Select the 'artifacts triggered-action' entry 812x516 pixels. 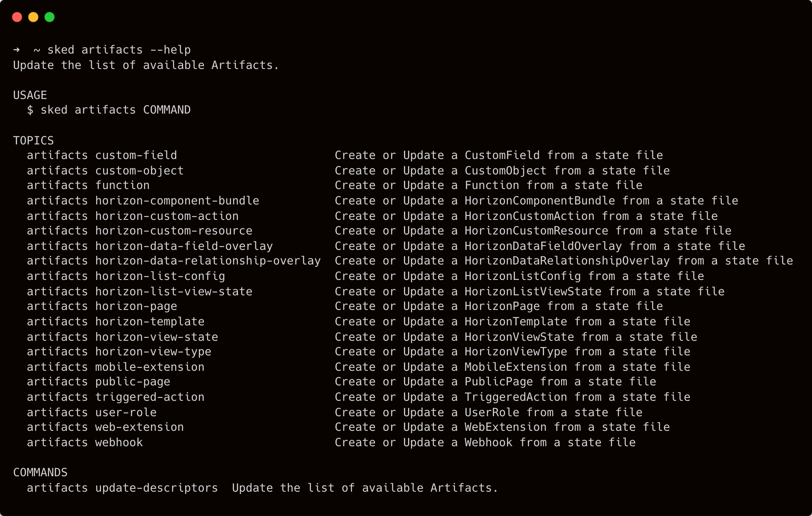(x=115, y=397)
